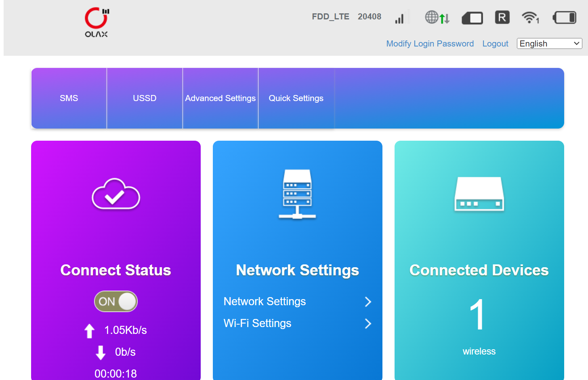
Task: Click the Connect Status heading
Action: 116,270
